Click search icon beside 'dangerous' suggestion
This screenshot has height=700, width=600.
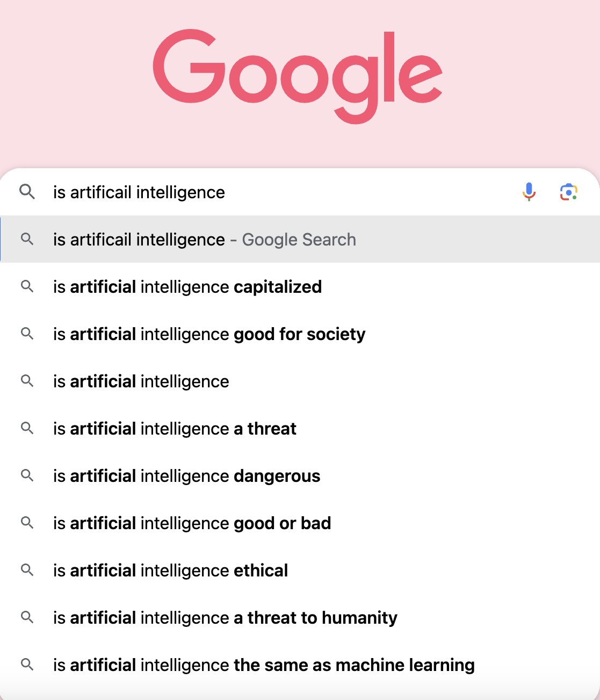coord(27,475)
